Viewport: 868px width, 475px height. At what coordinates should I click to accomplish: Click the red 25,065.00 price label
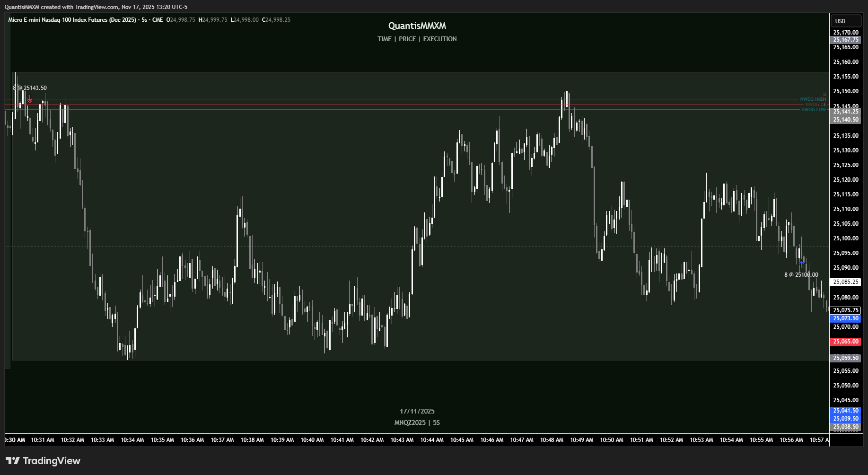[x=845, y=342]
